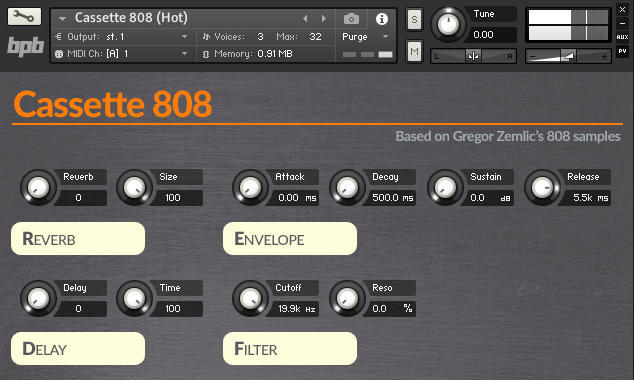Click the minimize instrument view button
The height and width of the screenshot is (380, 634).
click(622, 23)
